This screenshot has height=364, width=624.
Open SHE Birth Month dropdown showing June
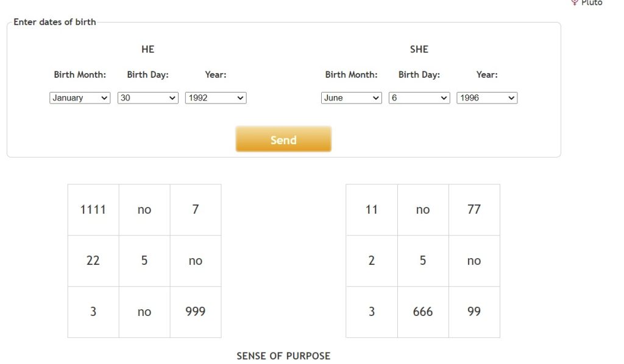[352, 98]
